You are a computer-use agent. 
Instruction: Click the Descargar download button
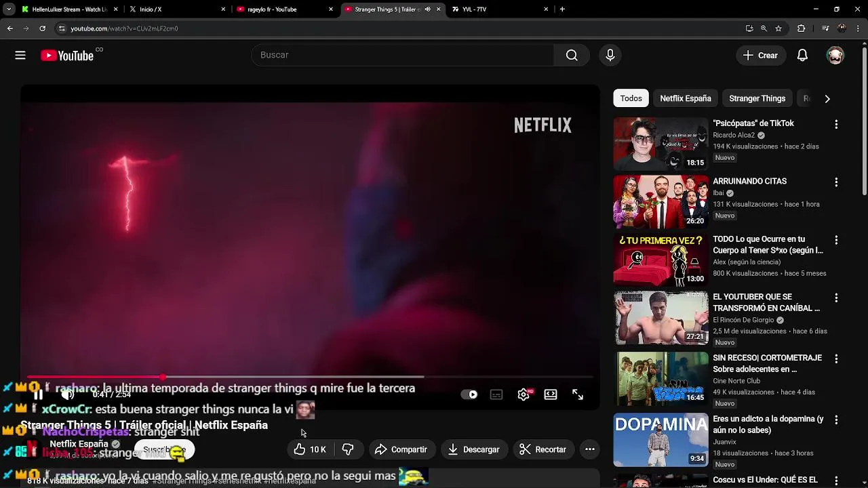(x=474, y=449)
